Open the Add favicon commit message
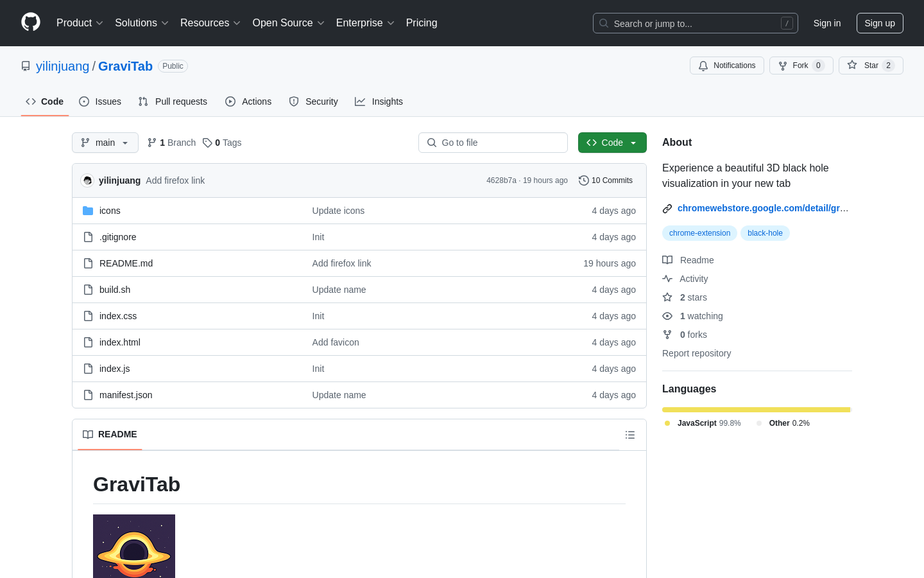Viewport: 924px width, 578px height. point(336,342)
